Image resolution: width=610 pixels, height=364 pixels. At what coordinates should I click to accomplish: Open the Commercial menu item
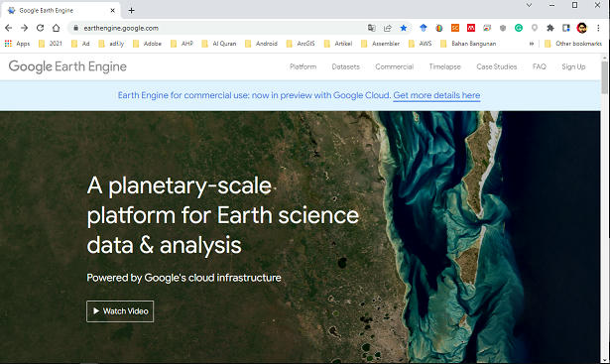[394, 66]
